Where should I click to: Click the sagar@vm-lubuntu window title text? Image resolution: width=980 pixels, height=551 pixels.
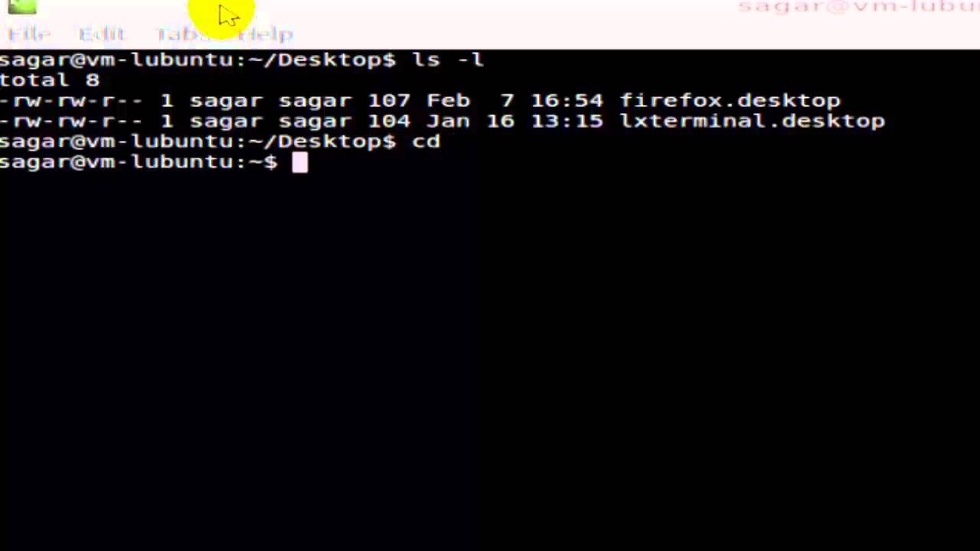click(858, 7)
